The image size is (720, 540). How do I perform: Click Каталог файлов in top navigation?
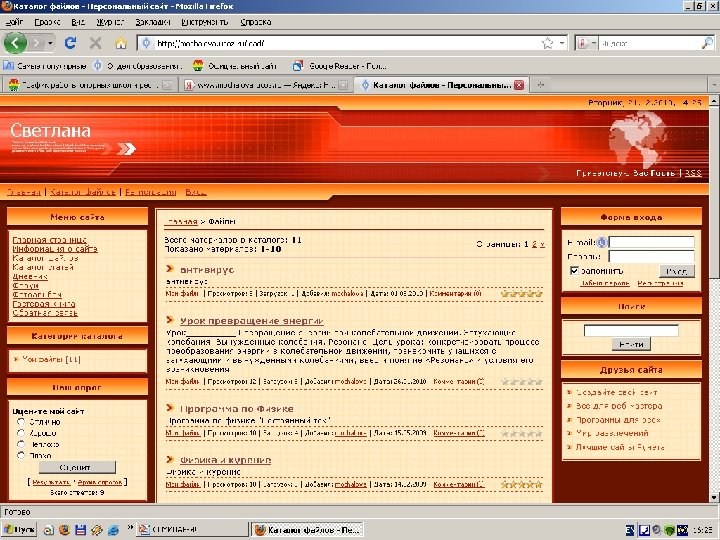click(83, 192)
